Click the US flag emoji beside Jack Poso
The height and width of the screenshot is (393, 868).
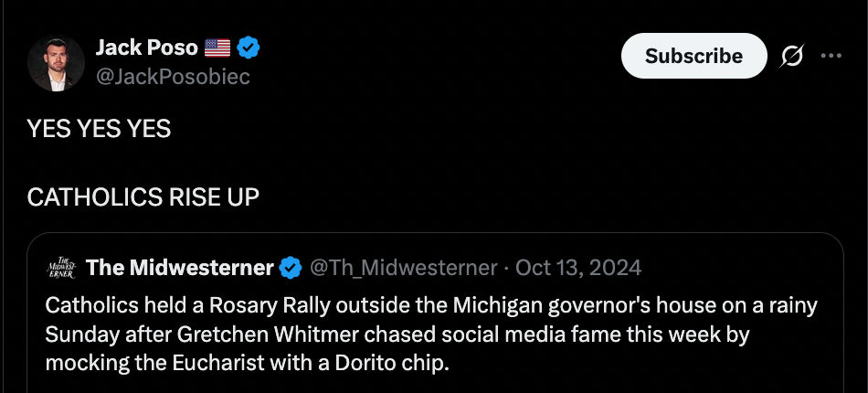point(217,48)
